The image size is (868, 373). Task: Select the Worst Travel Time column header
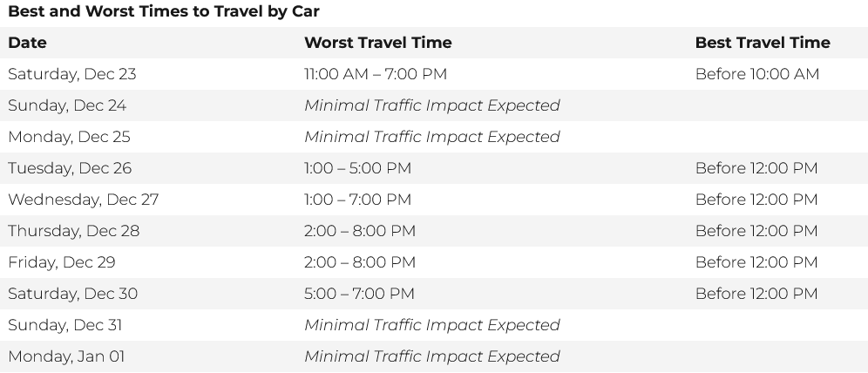377,43
